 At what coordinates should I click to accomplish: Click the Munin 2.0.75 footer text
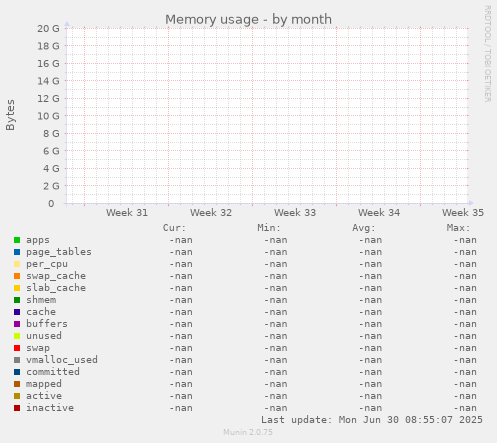click(248, 432)
